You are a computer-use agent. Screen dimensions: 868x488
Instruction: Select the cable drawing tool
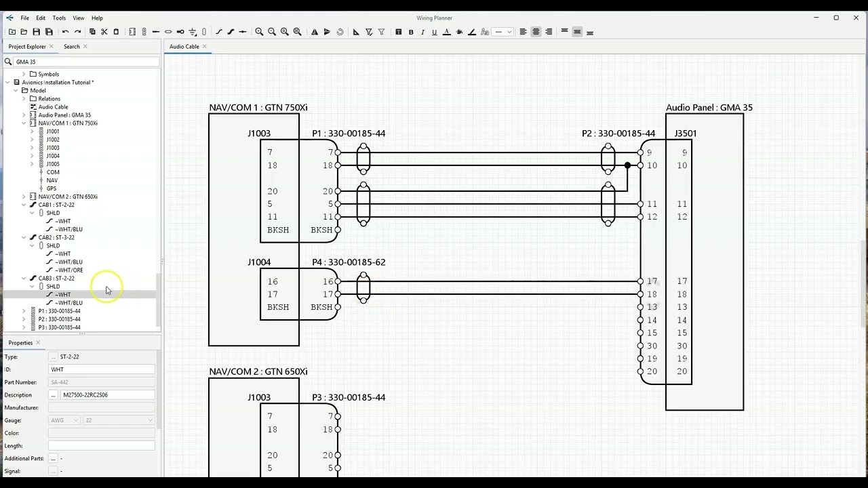coord(231,32)
